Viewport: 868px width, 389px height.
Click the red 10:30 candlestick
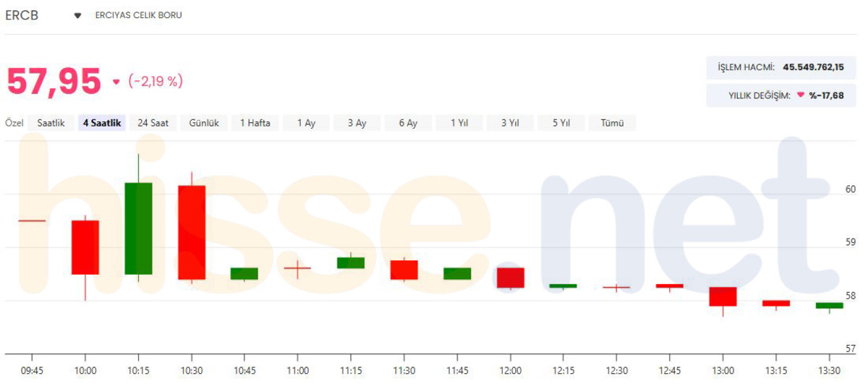pyautogui.click(x=192, y=232)
